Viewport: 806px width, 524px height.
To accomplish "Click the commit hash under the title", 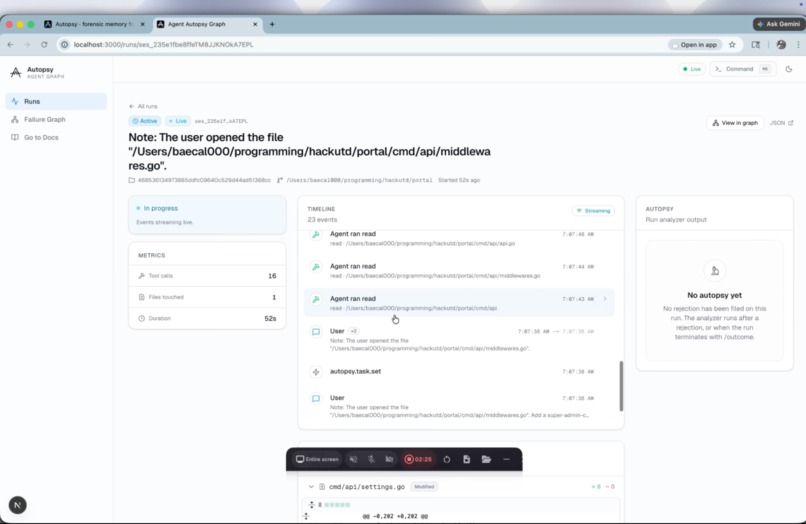I will (x=204, y=180).
